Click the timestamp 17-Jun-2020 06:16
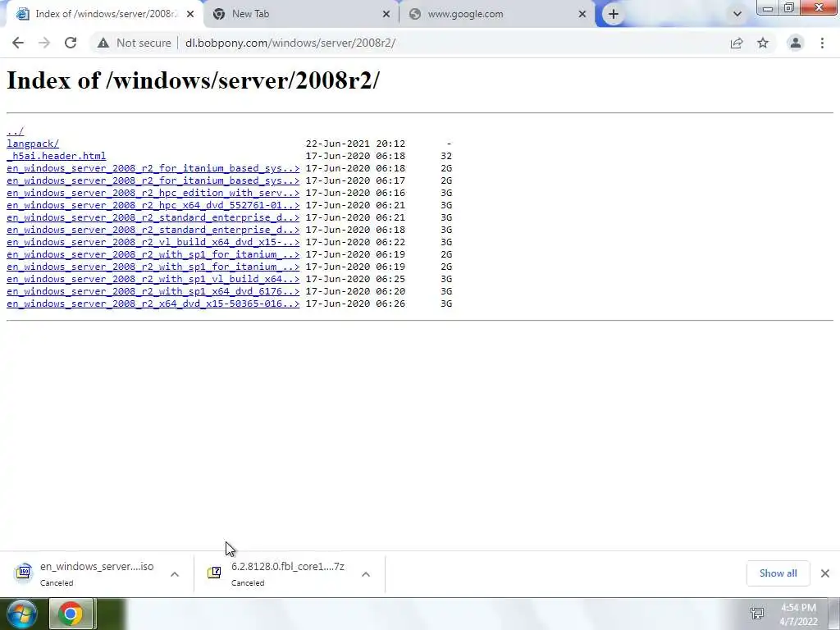840x630 pixels. click(356, 193)
